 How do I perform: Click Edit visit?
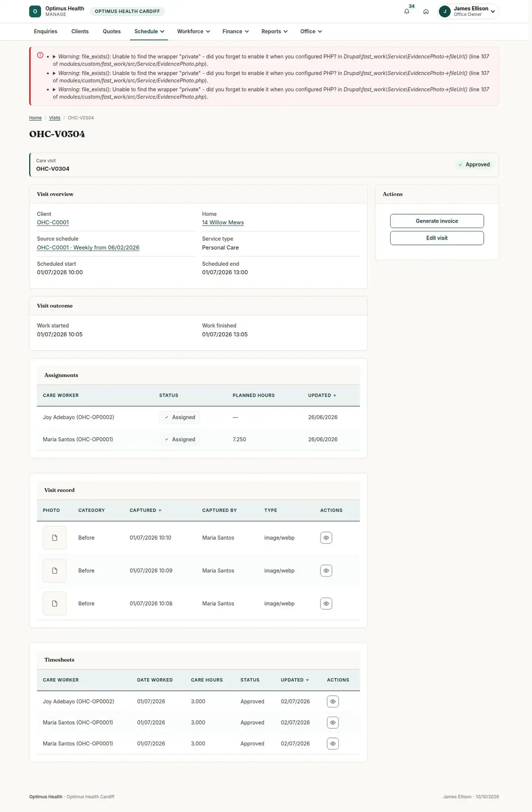point(437,238)
